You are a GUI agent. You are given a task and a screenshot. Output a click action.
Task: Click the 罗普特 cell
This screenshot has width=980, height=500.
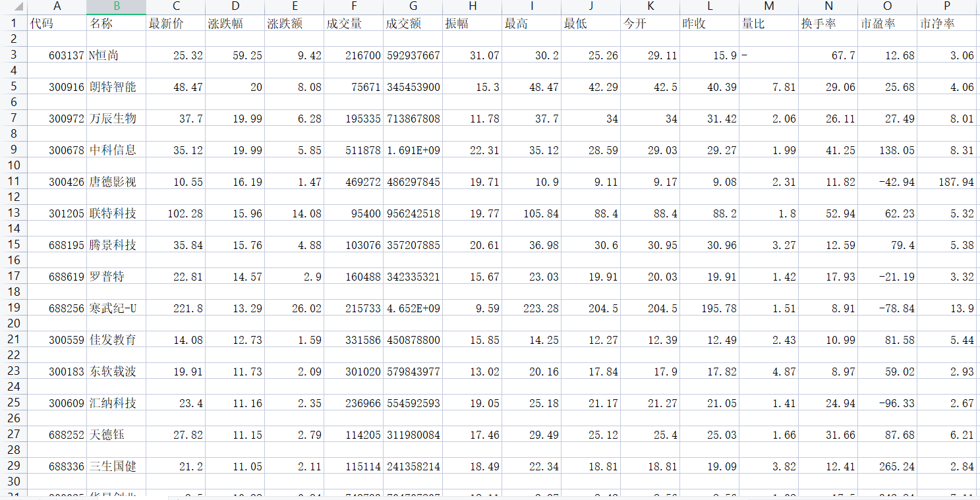[117, 276]
